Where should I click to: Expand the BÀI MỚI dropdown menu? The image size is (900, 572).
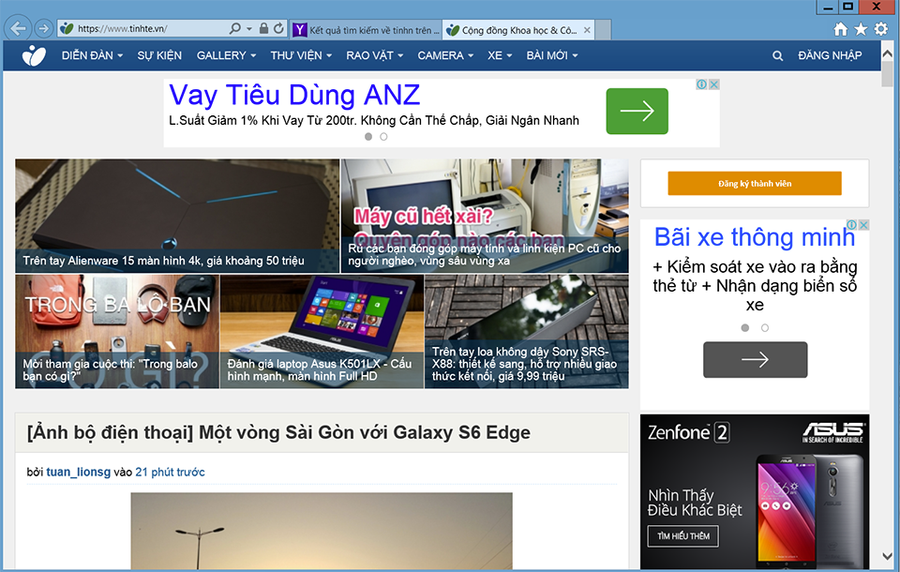coord(552,56)
